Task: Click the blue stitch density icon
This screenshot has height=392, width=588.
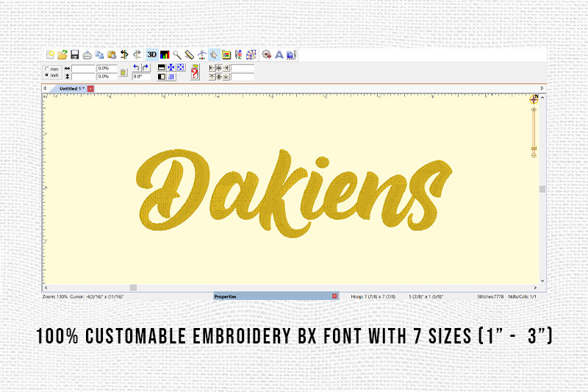Action: (171, 76)
